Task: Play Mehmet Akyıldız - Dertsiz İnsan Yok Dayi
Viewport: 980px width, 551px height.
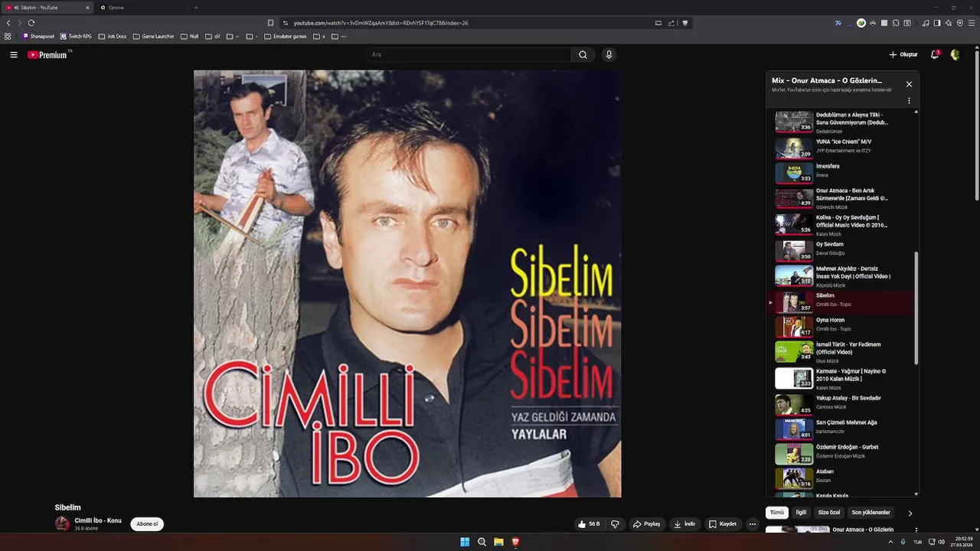Action: pos(841,275)
